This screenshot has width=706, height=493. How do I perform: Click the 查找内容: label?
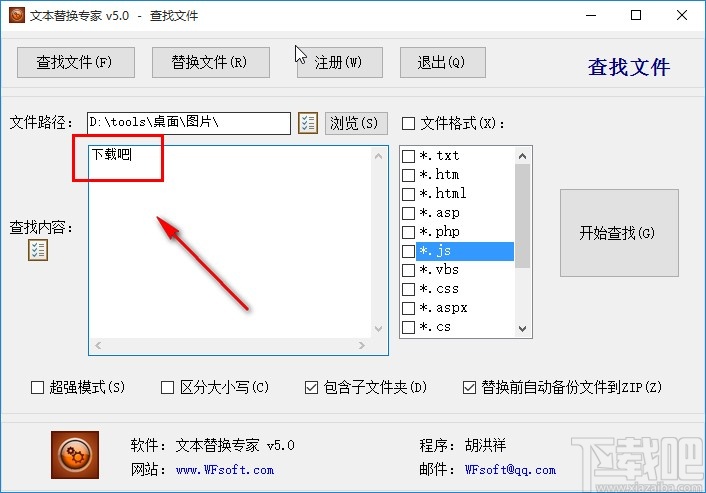pos(41,227)
